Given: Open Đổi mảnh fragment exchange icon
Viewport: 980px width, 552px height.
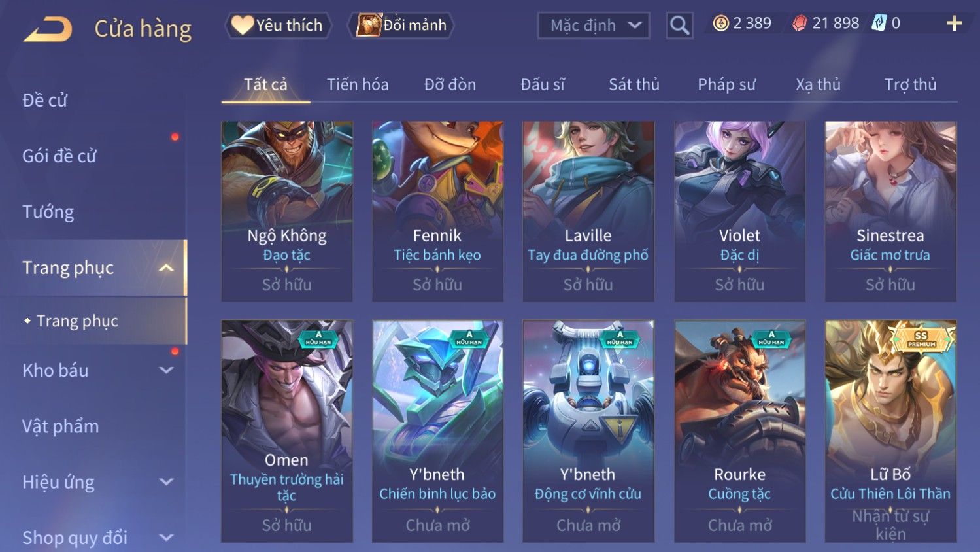Looking at the screenshot, I should point(401,26).
